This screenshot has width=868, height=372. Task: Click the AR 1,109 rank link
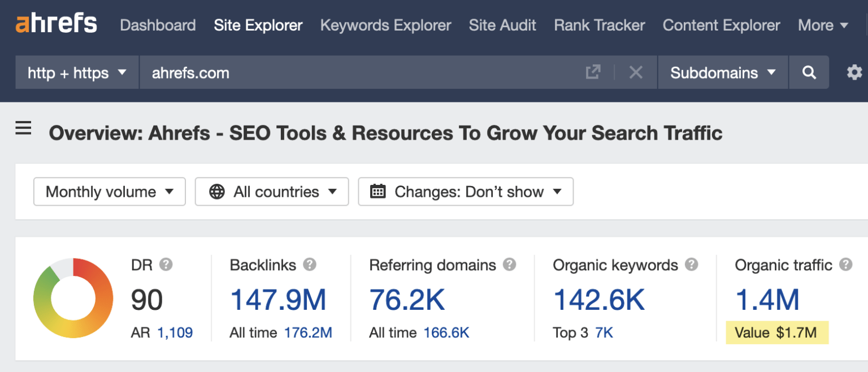click(x=175, y=332)
